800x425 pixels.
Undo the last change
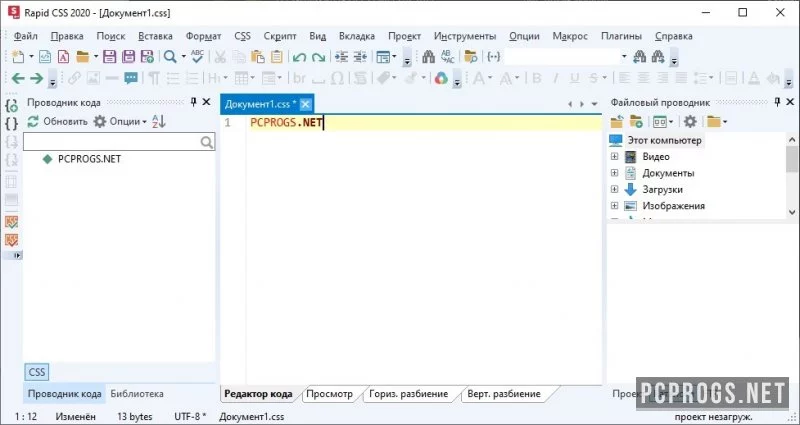299,57
